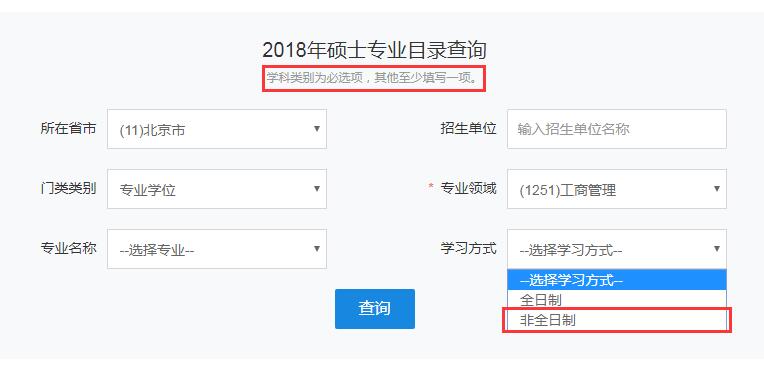The height and width of the screenshot is (365, 764).
Task: Select 全日制 option in list
Action: 617,300
